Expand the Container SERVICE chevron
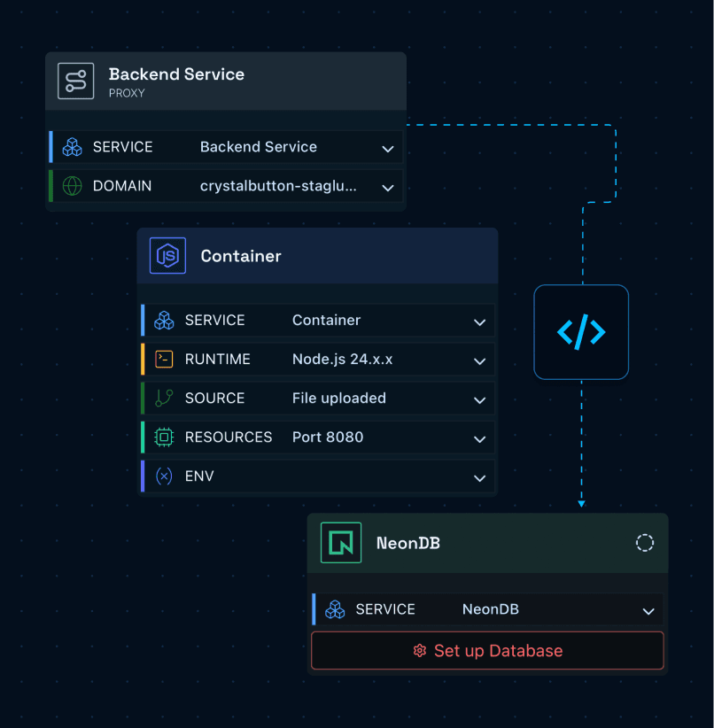Image resolution: width=714 pixels, height=728 pixels. tap(480, 322)
